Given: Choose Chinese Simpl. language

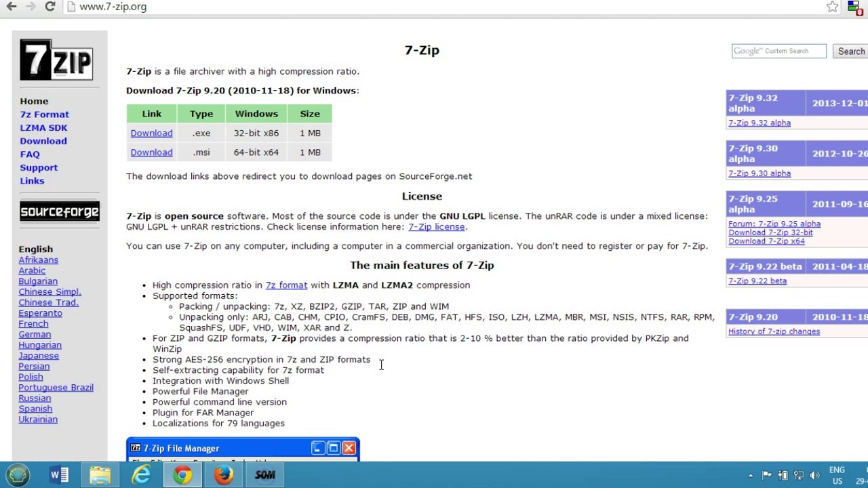Looking at the screenshot, I should click(x=50, y=292).
